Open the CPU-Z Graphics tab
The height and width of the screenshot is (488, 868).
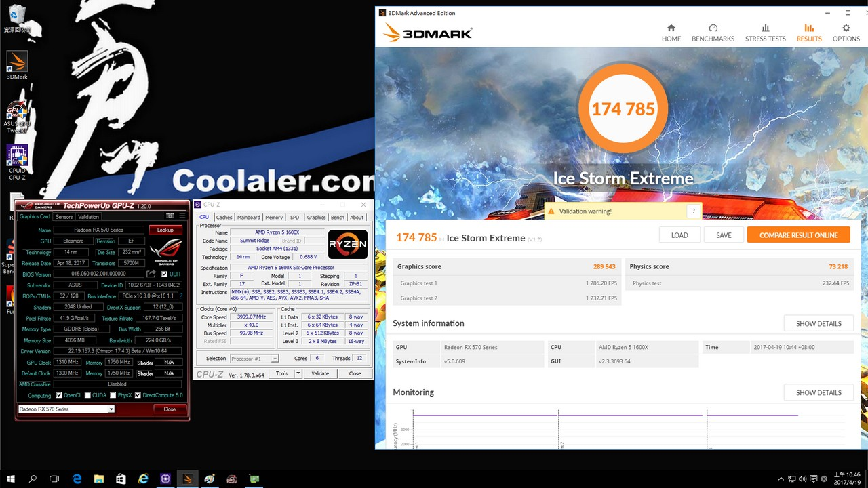tap(316, 218)
